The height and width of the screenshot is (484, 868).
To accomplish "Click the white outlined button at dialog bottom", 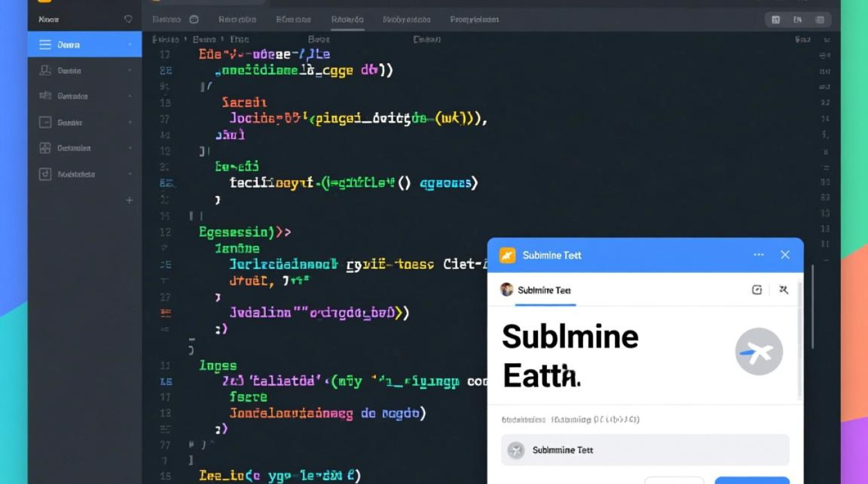I will click(674, 480).
